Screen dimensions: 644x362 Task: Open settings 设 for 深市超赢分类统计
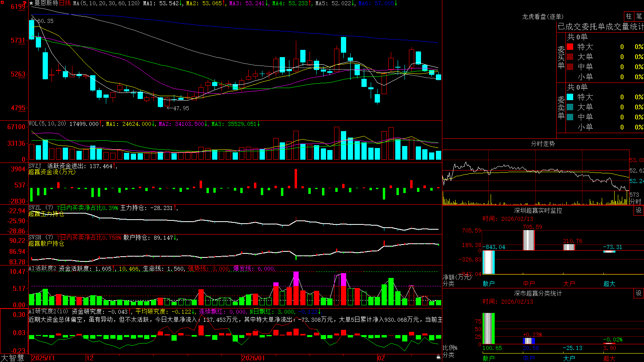[x=639, y=293]
